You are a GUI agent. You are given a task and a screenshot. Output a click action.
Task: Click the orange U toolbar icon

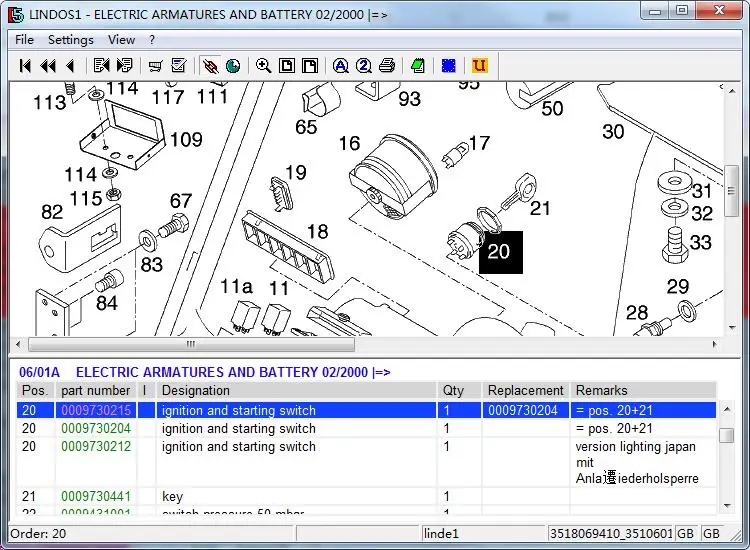[x=480, y=66]
